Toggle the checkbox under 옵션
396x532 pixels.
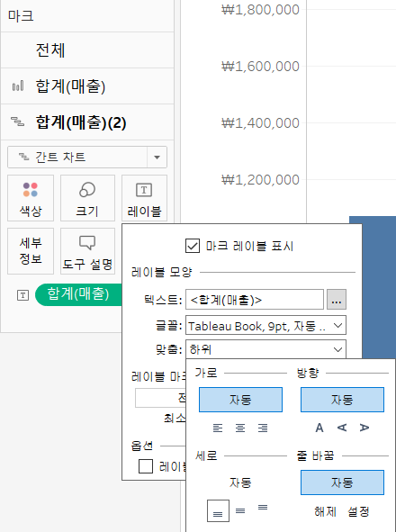click(x=146, y=466)
